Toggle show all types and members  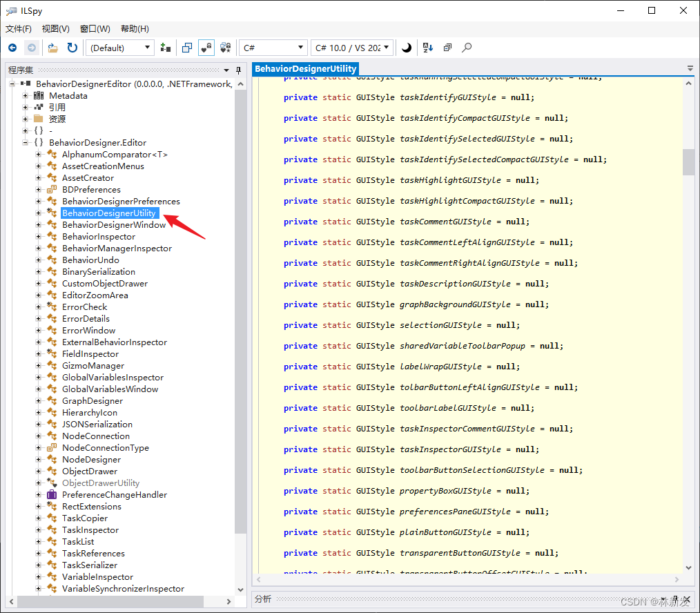(x=226, y=48)
